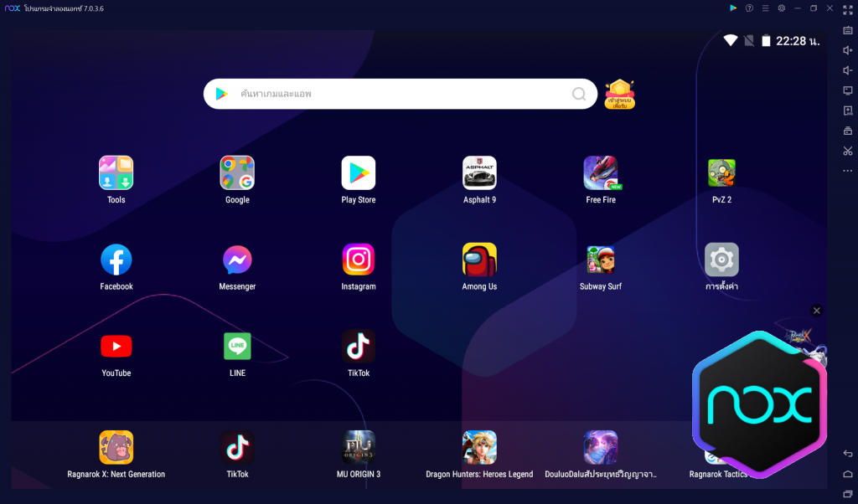The height and width of the screenshot is (504, 858).
Task: Open NoxPlayer settings from the title bar gear
Action: [781, 8]
